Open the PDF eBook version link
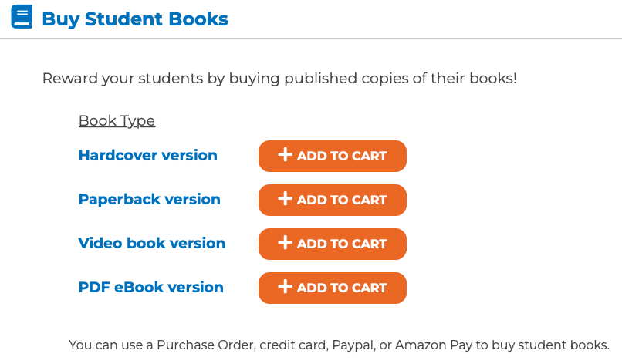 [150, 288]
